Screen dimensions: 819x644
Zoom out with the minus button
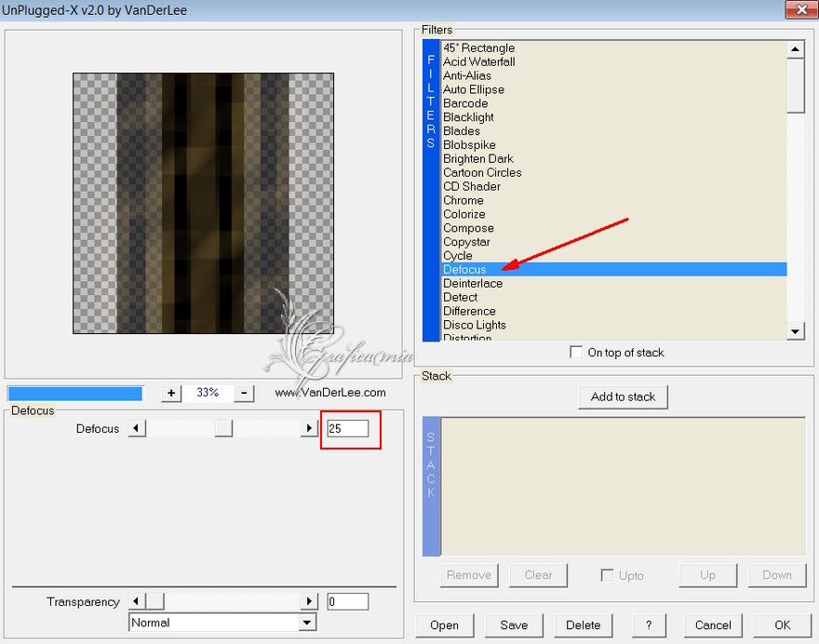pyautogui.click(x=244, y=394)
